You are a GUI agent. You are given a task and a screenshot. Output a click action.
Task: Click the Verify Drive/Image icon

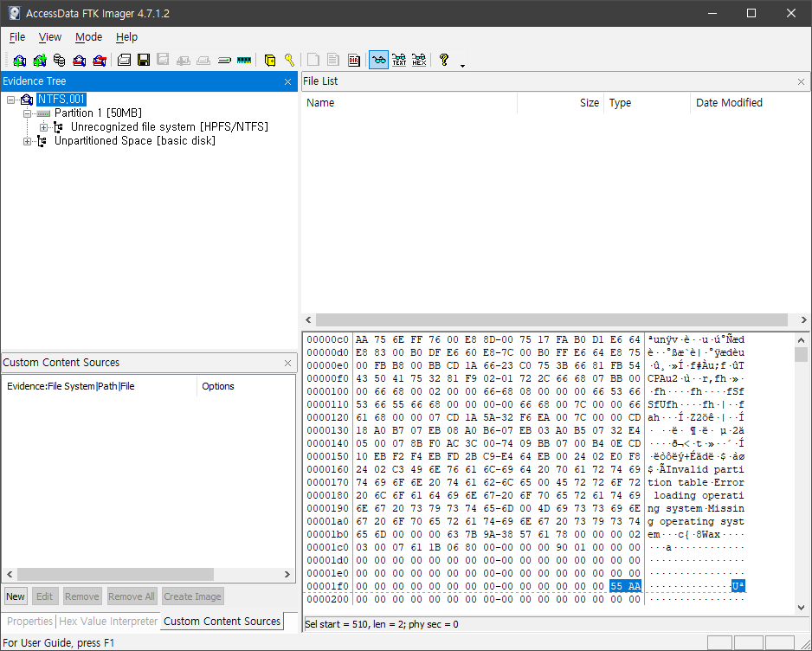pyautogui.click(x=224, y=60)
